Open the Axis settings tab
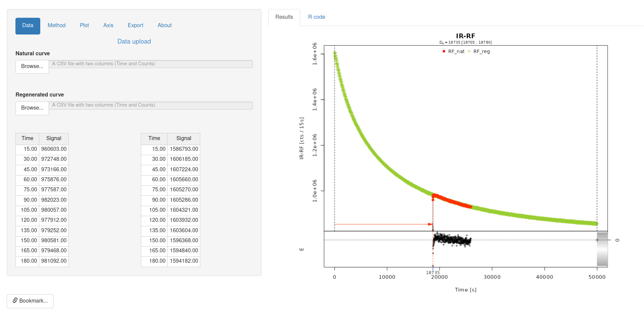This screenshot has width=644, height=318. 108,25
